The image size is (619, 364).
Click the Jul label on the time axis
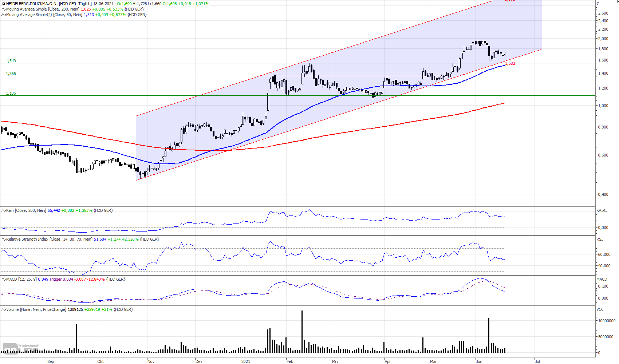click(x=537, y=361)
